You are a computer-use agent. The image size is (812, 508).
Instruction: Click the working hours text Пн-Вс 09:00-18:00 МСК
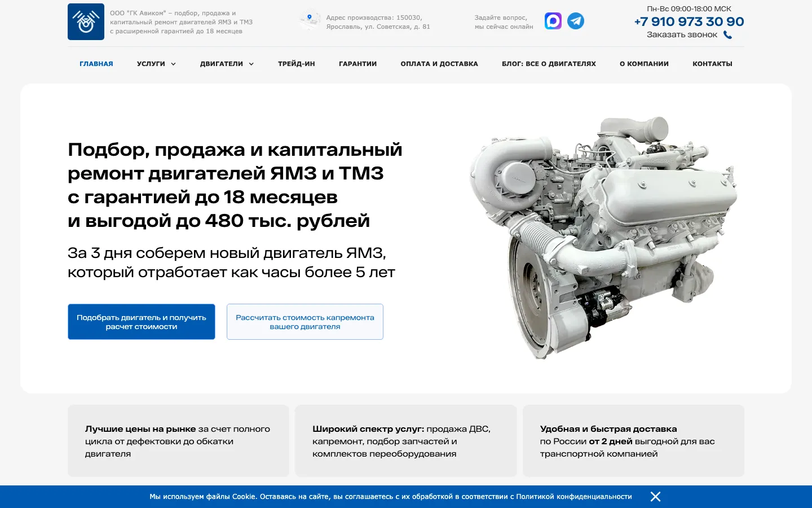tap(689, 8)
